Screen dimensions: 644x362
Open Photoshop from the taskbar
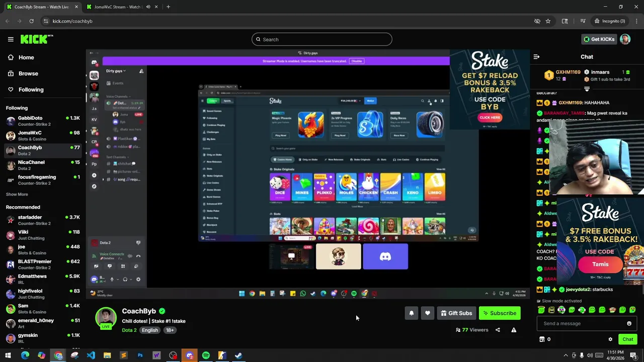pyautogui.click(x=140, y=355)
